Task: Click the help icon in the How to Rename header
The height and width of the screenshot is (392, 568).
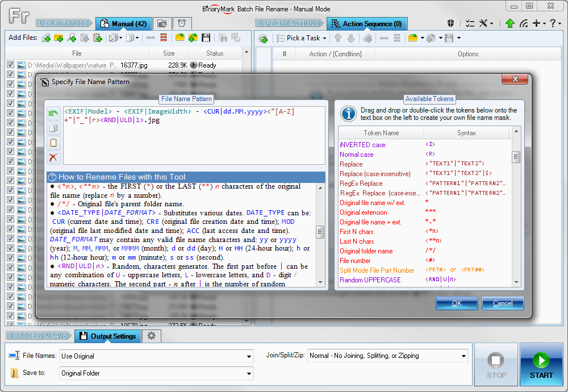Action: coord(52,177)
